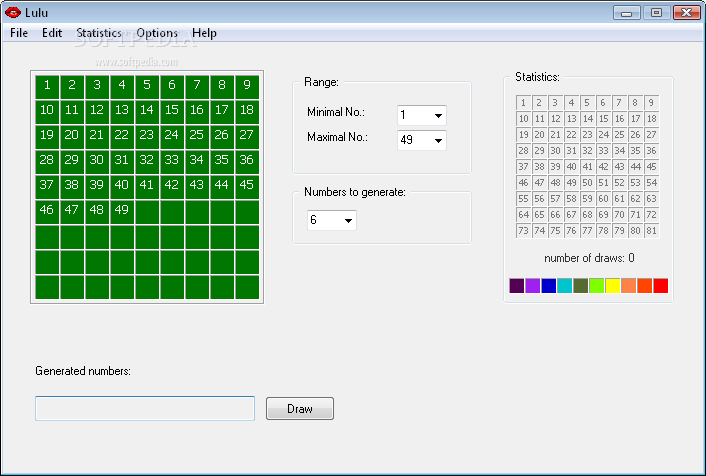Toggle number 27 in the green grid
This screenshot has width=706, height=476.
(x=247, y=137)
